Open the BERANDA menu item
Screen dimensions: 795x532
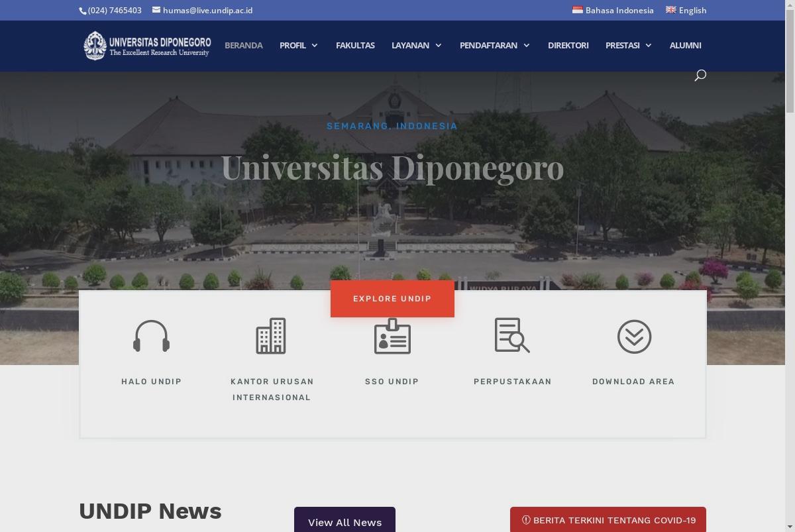244,45
